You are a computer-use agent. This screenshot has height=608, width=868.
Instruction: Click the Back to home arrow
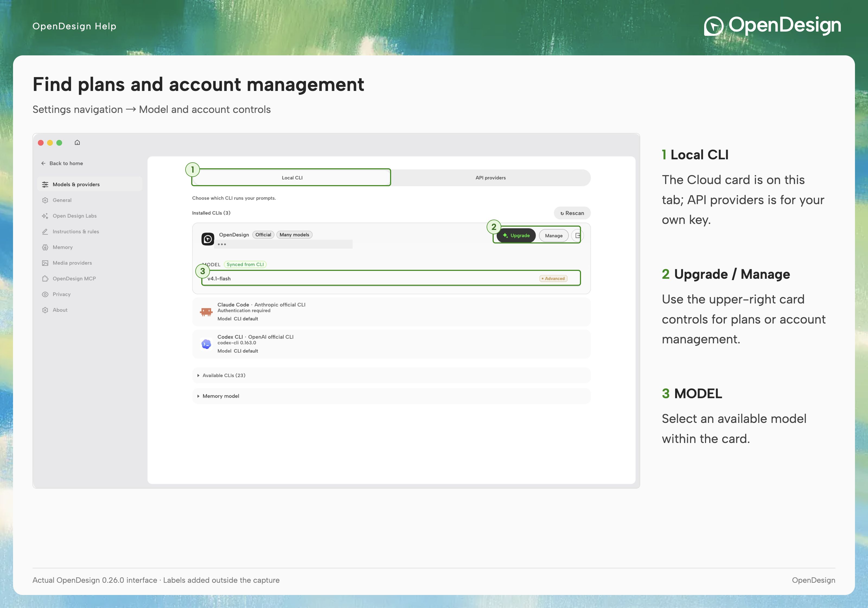(43, 163)
